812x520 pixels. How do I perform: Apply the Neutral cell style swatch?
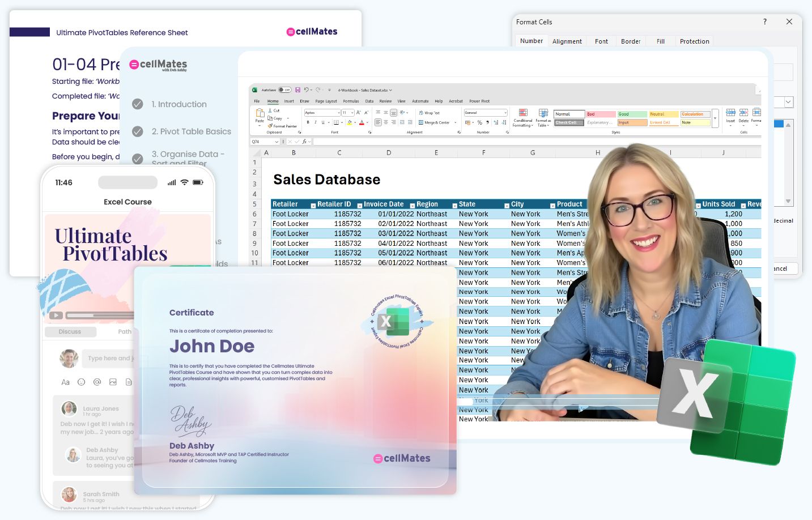tap(664, 114)
